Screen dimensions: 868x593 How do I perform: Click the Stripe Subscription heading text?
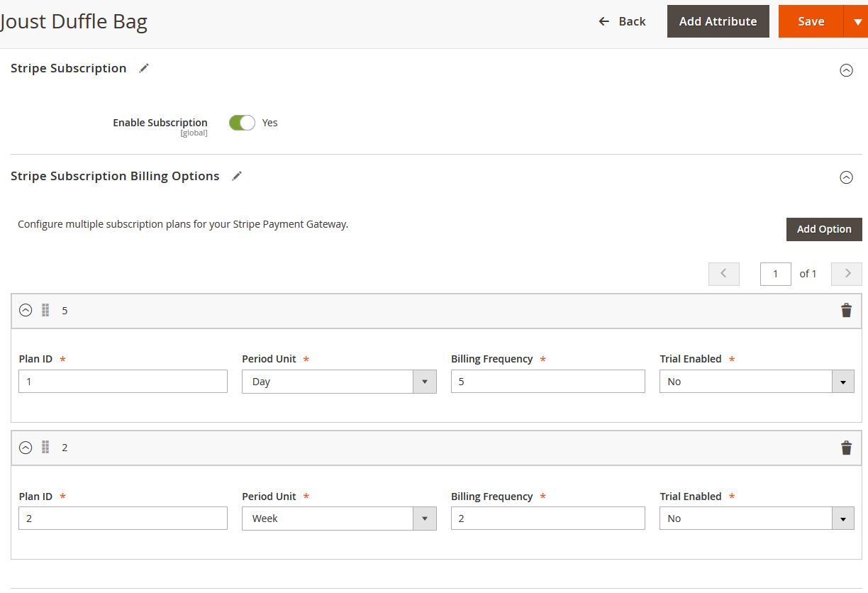pyautogui.click(x=69, y=68)
